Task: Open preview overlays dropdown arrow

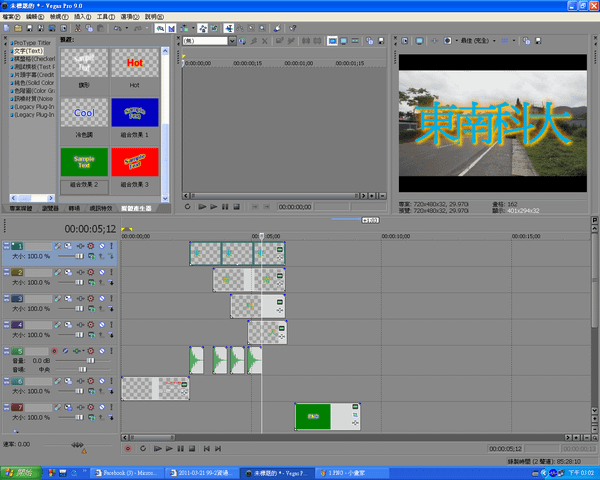Action: [514, 41]
